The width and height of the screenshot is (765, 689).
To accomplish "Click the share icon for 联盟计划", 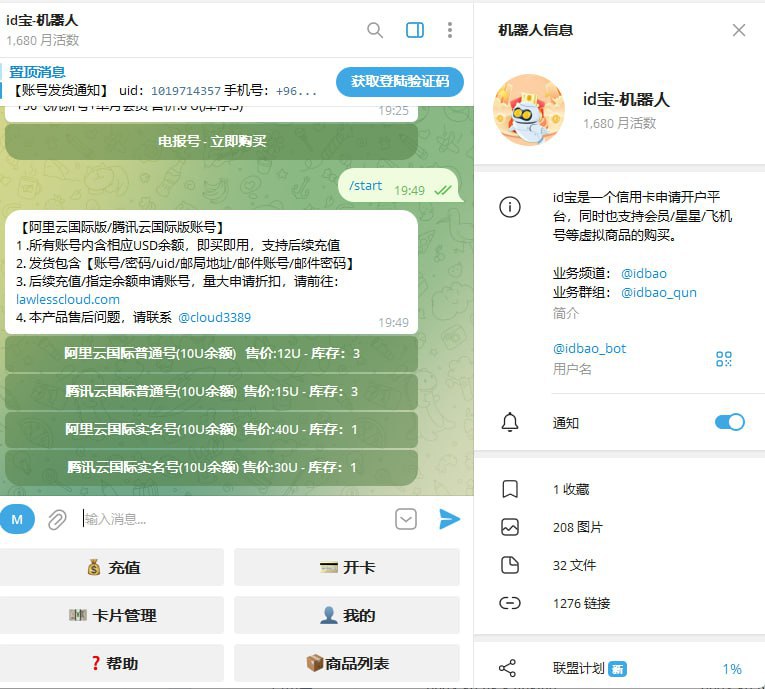I will [507, 668].
